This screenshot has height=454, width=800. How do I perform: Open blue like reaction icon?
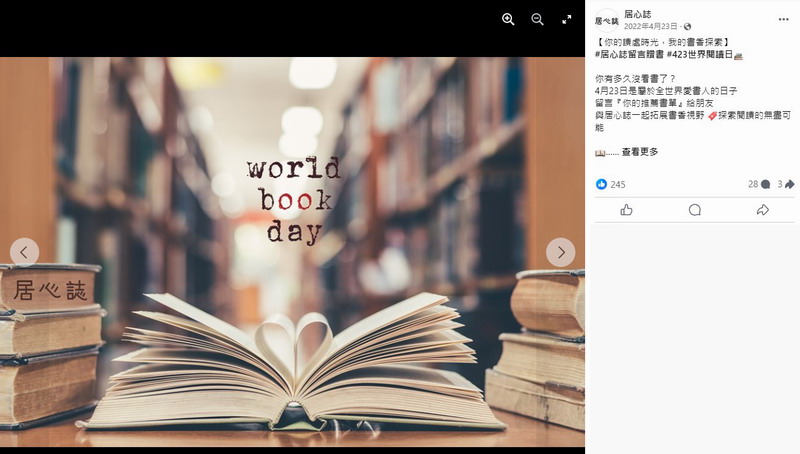[x=602, y=184]
